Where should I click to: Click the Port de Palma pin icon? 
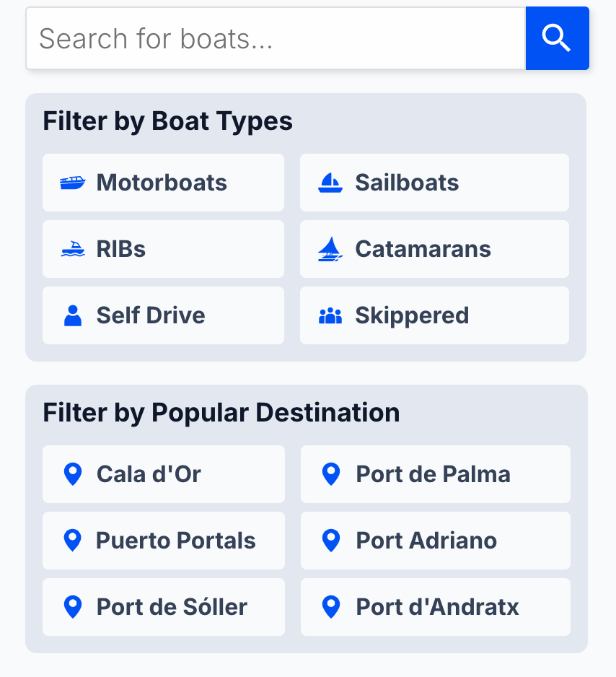(x=330, y=474)
